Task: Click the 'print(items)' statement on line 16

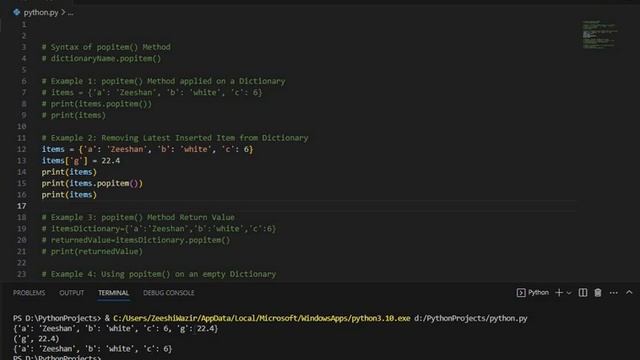Action: 69,195
